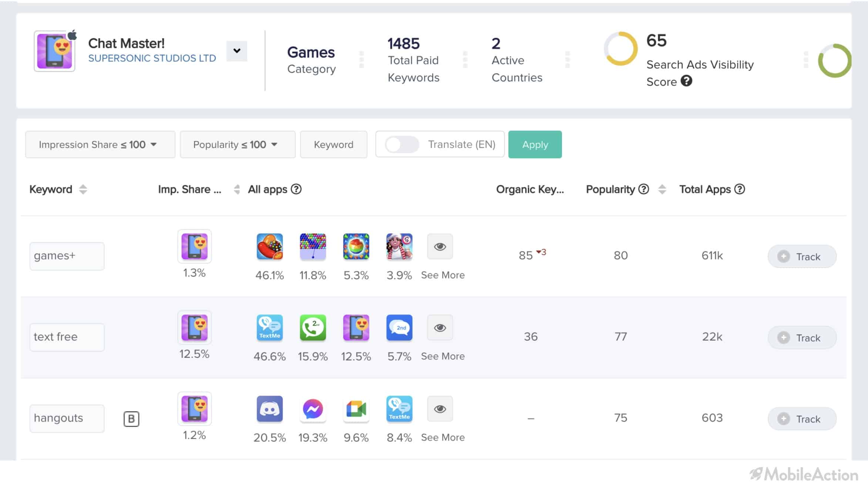Viewport: 868px width, 499px height.
Task: Track the games+ keyword
Action: [802, 257]
